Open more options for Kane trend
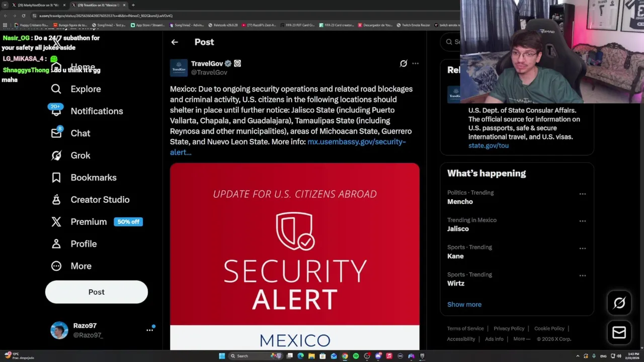 click(582, 248)
